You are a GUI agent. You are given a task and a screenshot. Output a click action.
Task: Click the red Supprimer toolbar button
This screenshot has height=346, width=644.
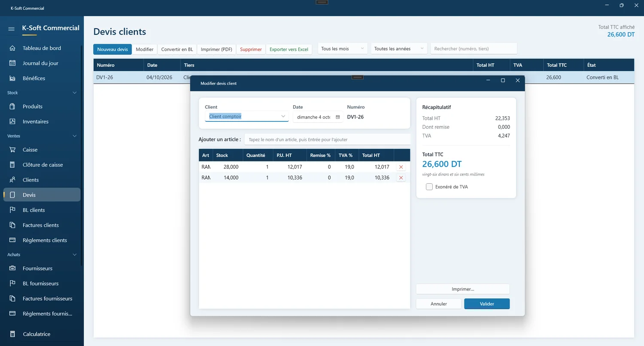(251, 49)
